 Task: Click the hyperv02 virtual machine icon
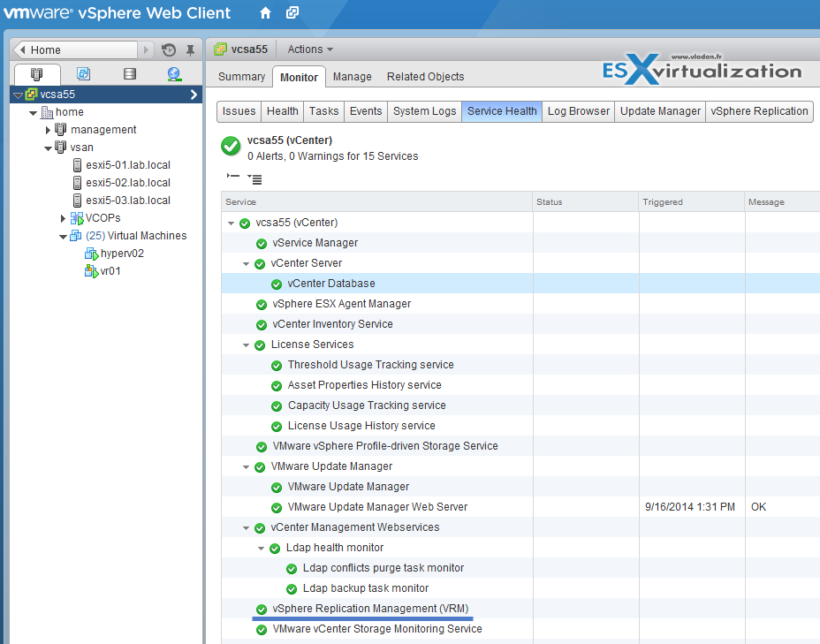[x=92, y=254]
